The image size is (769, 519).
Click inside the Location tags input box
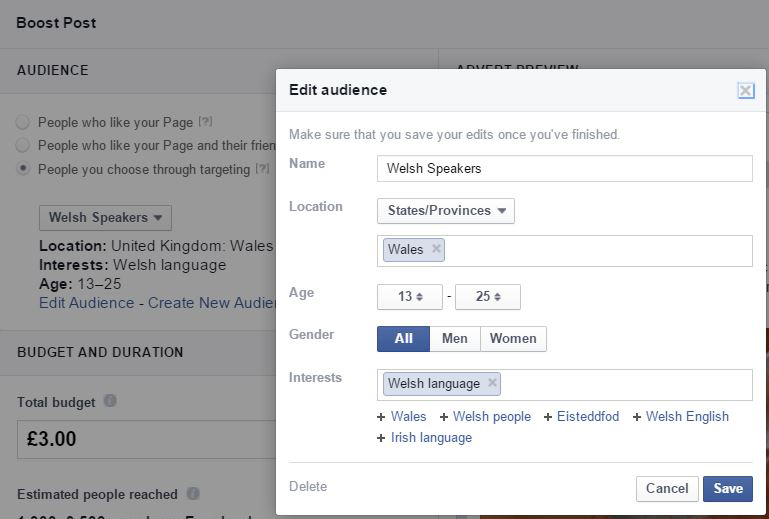point(564,251)
